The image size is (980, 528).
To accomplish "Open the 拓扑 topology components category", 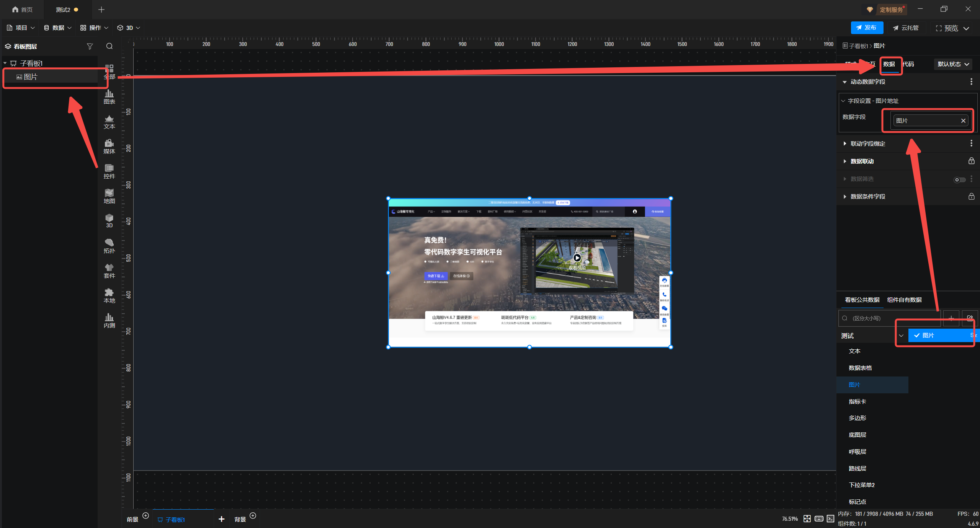I will point(109,246).
